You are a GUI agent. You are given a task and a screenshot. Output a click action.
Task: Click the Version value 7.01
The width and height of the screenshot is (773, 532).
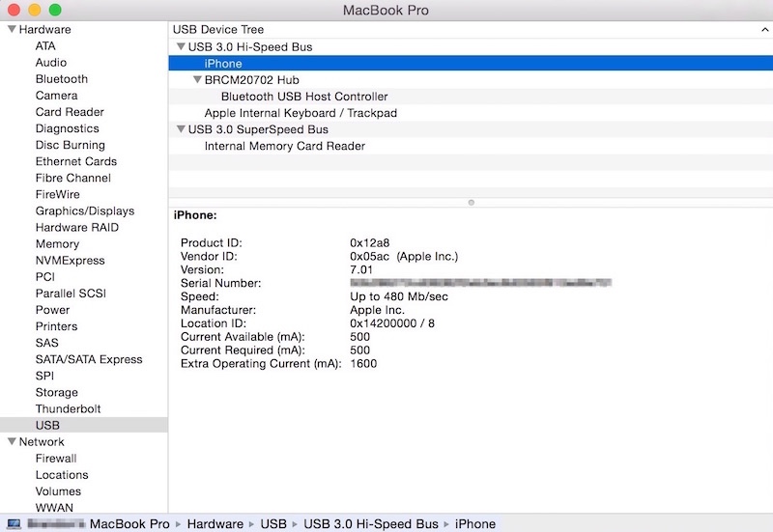(x=360, y=269)
